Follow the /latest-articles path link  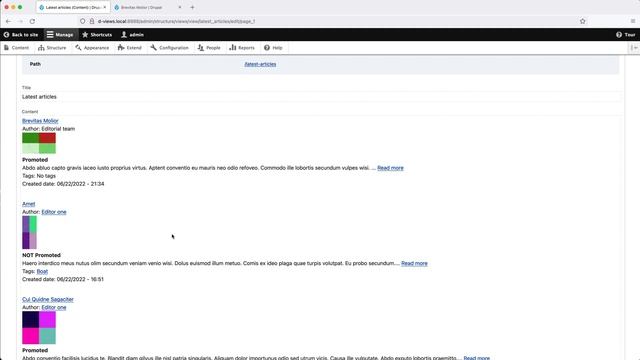pyautogui.click(x=260, y=64)
